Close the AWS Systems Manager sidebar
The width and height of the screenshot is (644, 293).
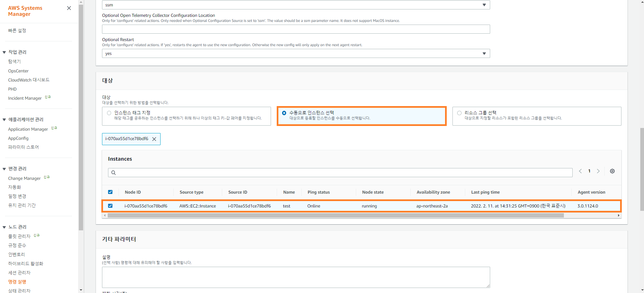(69, 8)
